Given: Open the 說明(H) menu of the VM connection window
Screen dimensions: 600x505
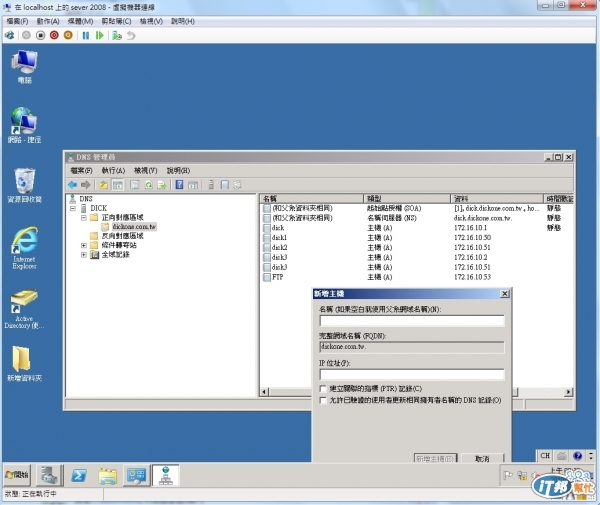Looking at the screenshot, I should point(183,21).
